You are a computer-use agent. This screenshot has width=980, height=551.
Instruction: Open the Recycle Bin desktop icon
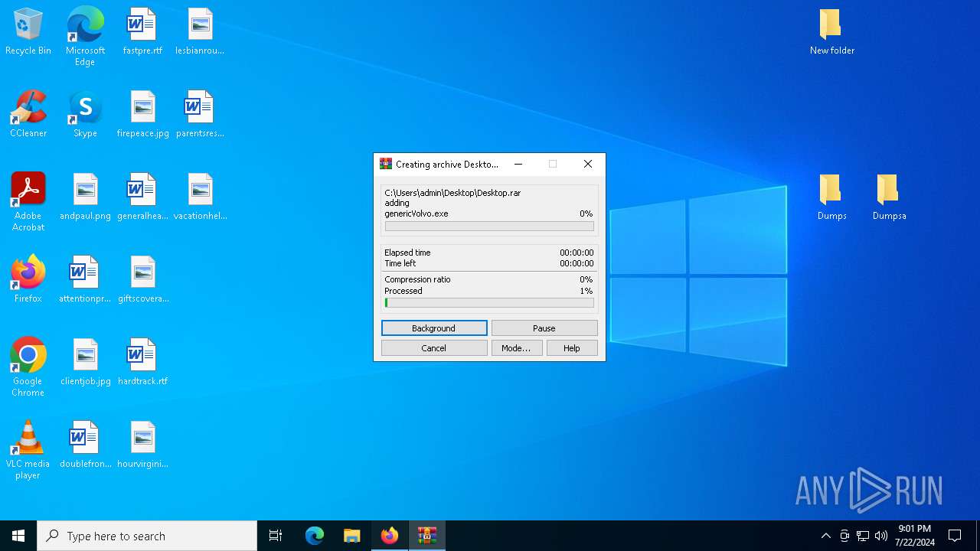click(28, 32)
